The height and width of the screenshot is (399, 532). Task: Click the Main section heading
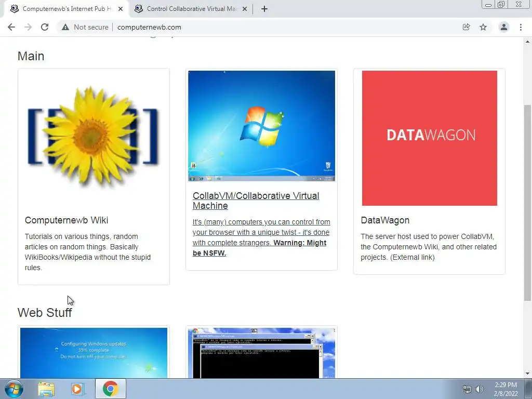point(31,56)
